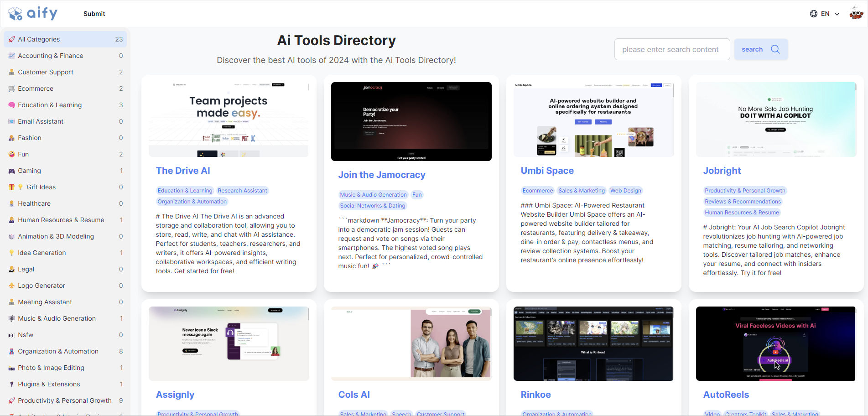Click the Research Assistant tag
This screenshot has width=868, height=416.
242,191
